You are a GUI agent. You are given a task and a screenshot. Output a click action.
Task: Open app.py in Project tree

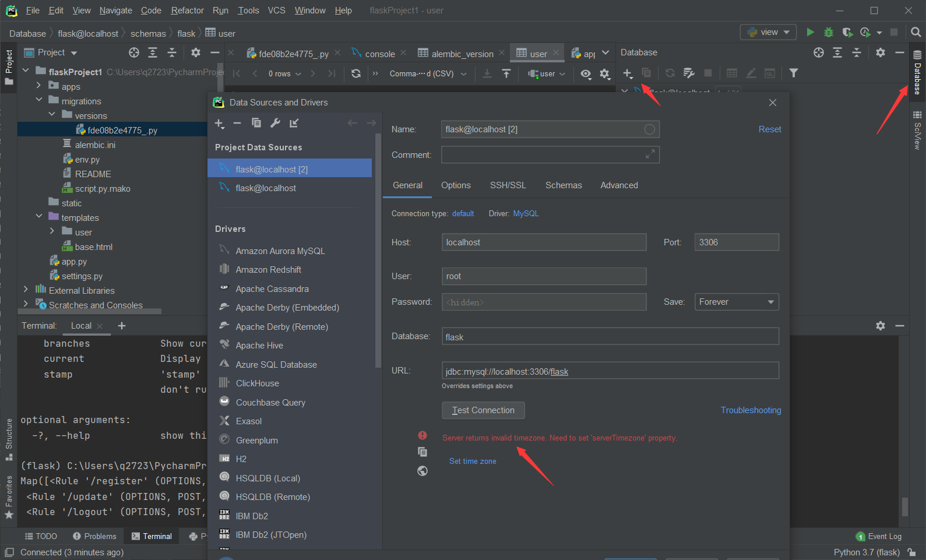(x=74, y=262)
